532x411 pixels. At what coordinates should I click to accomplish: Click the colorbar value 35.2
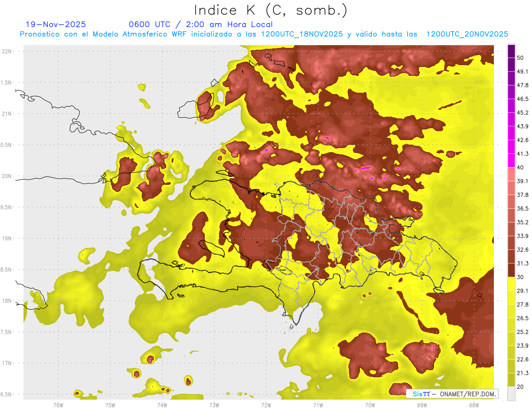click(x=523, y=222)
